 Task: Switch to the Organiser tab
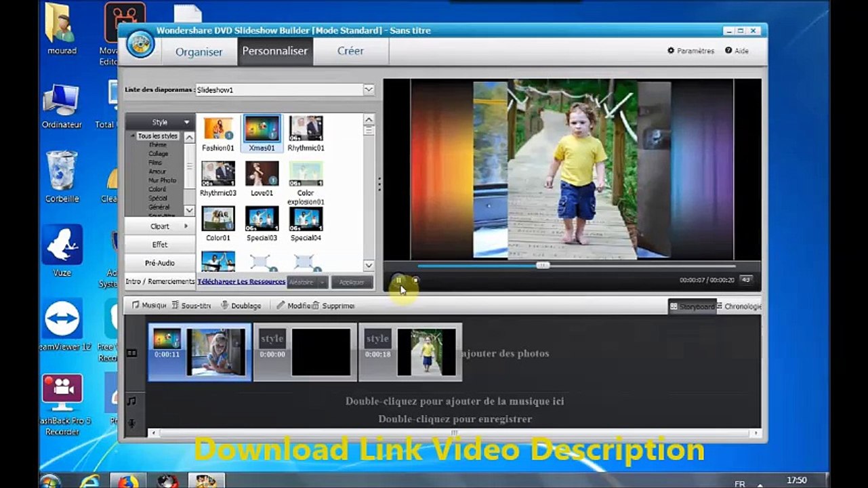click(199, 52)
